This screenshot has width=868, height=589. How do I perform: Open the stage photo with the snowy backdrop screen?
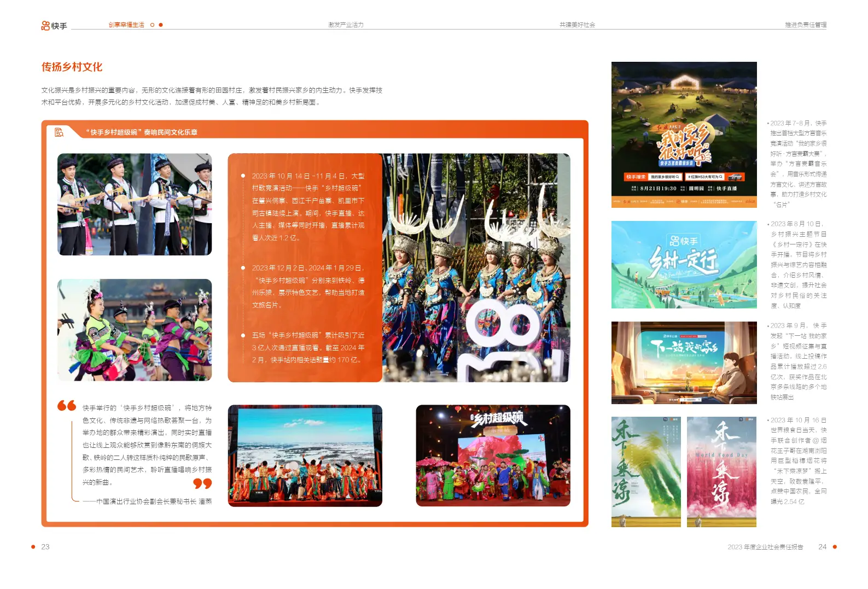point(305,456)
